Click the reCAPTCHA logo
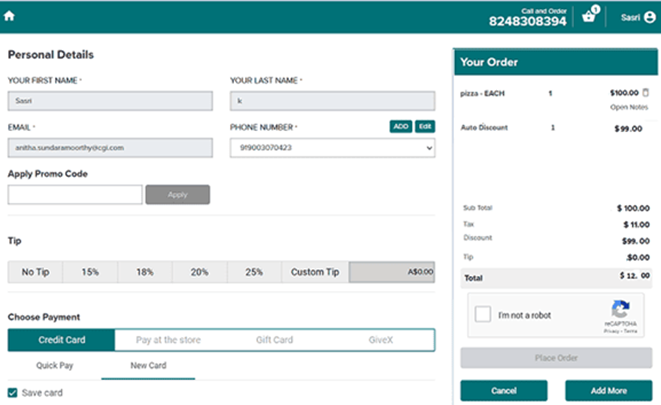661x405 pixels. coord(621,310)
